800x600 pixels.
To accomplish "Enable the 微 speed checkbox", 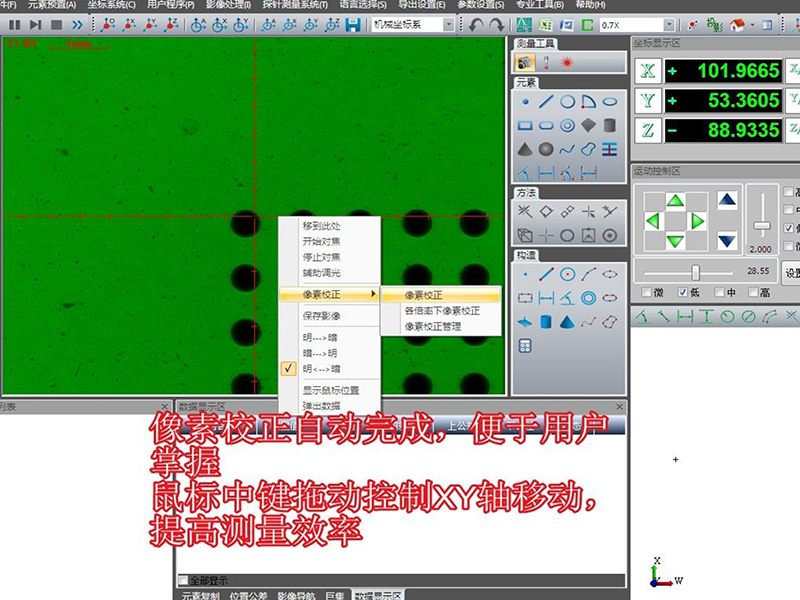I will pyautogui.click(x=646, y=292).
